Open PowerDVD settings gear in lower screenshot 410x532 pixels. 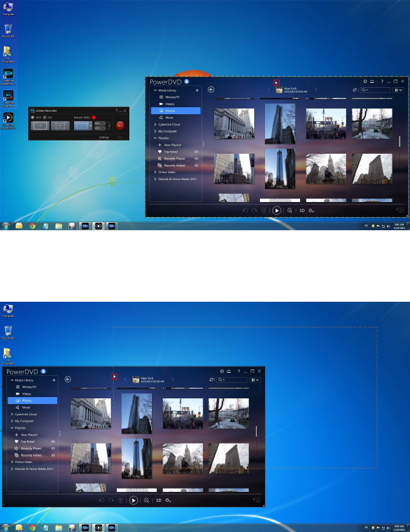tap(222, 371)
